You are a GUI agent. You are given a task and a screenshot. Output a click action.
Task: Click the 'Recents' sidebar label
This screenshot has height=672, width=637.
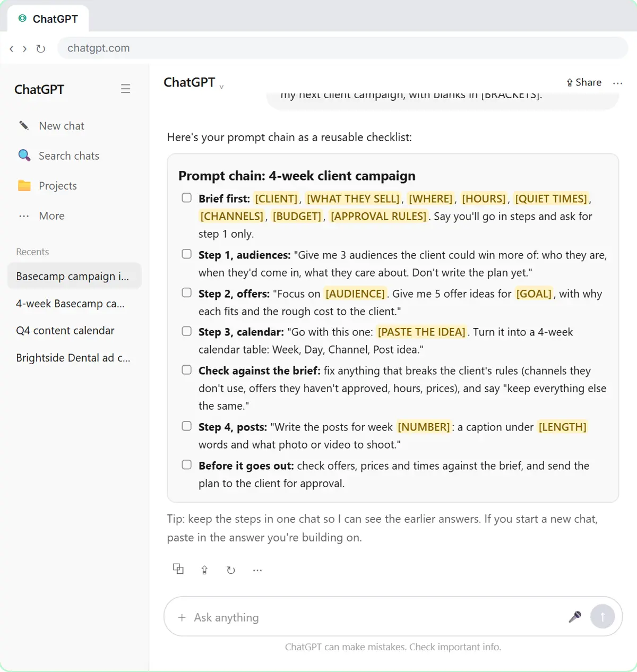click(x=32, y=252)
